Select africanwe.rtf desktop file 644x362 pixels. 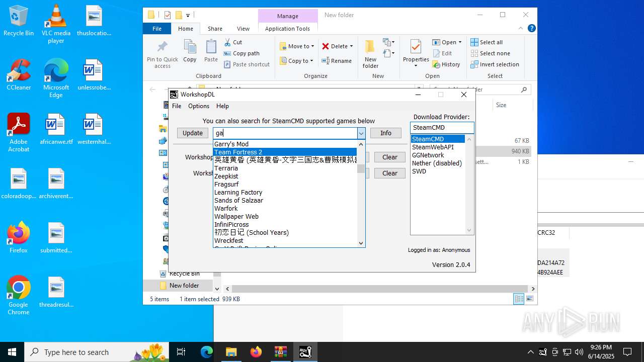tap(56, 130)
